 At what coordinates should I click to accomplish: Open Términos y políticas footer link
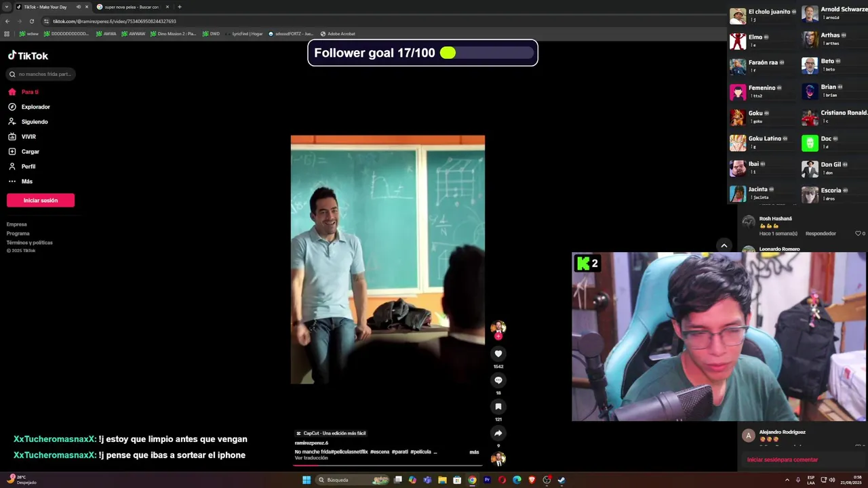tap(30, 242)
